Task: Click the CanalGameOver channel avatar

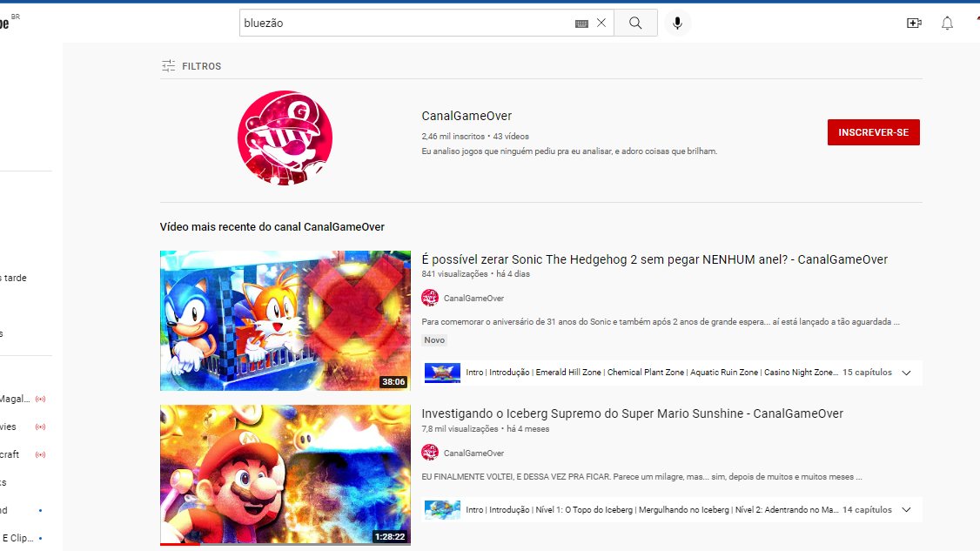Action: coord(285,138)
